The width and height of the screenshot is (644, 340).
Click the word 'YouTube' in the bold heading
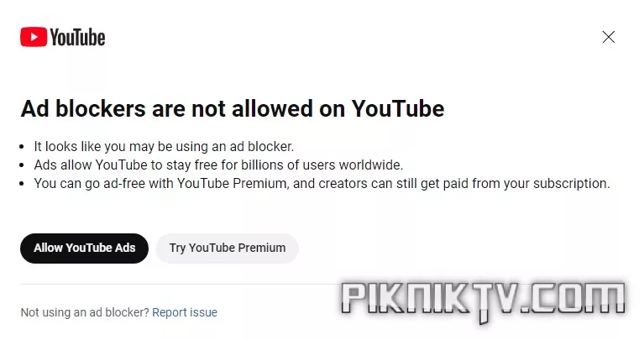click(x=398, y=109)
